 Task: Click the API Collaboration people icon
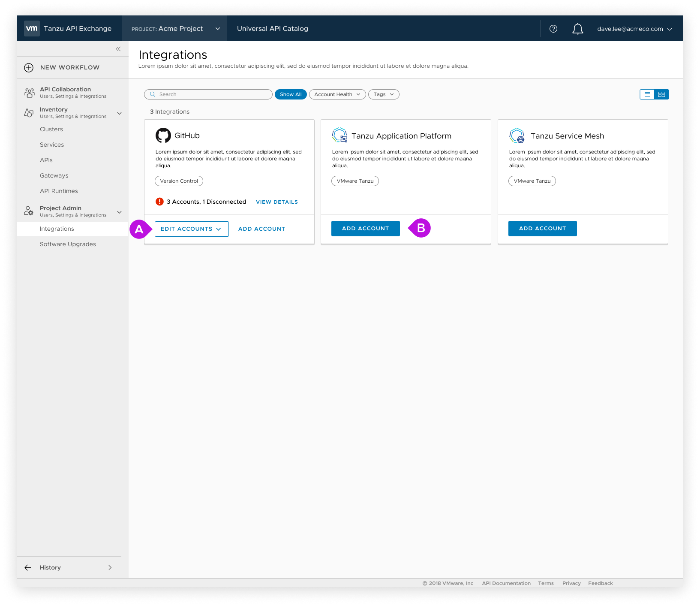click(29, 92)
